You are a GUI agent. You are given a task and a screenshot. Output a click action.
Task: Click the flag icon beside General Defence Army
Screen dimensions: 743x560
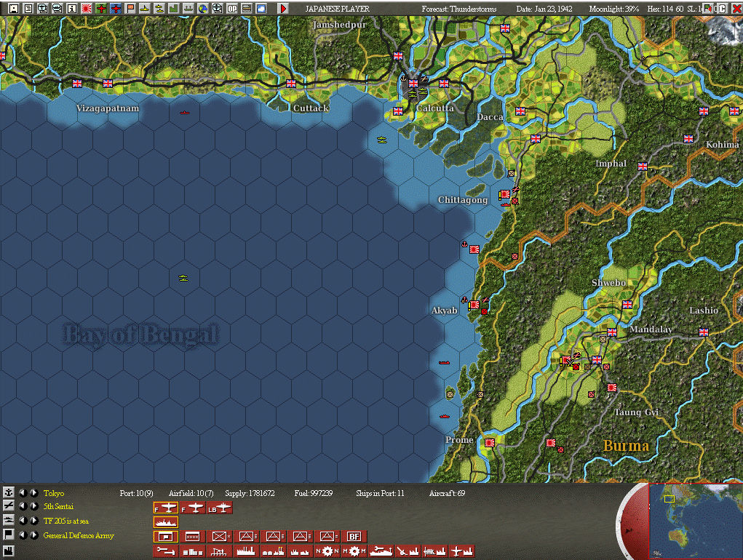tap(9, 535)
